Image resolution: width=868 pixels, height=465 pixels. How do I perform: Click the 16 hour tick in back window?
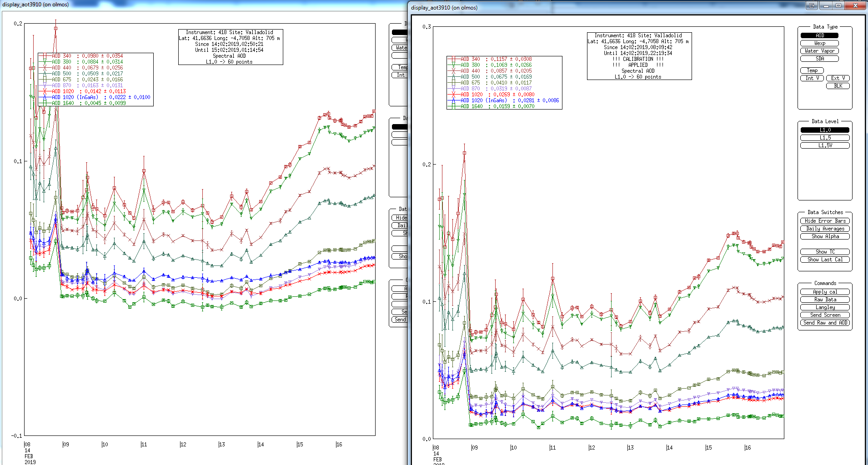pos(339,445)
